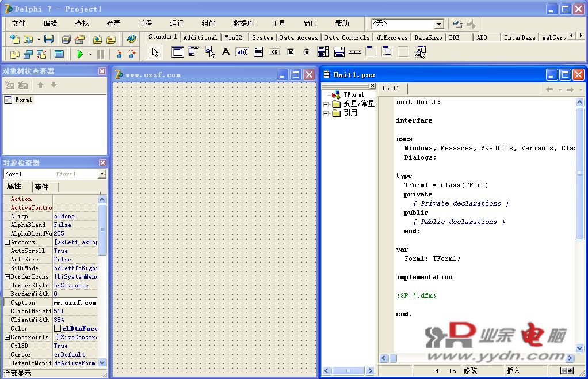
Task: Select the RadioGroup component icon
Action: pos(387,52)
